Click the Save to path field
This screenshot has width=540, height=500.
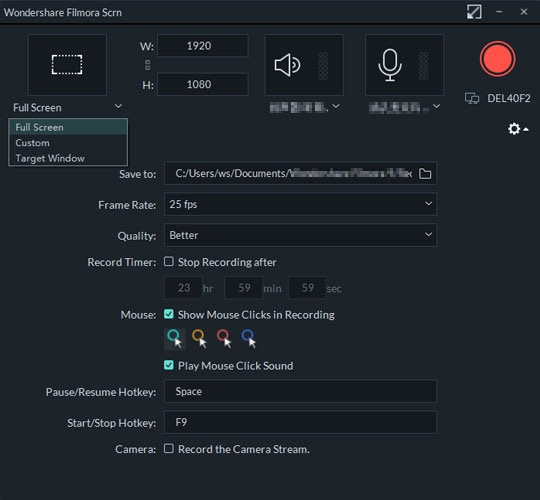[301, 173]
